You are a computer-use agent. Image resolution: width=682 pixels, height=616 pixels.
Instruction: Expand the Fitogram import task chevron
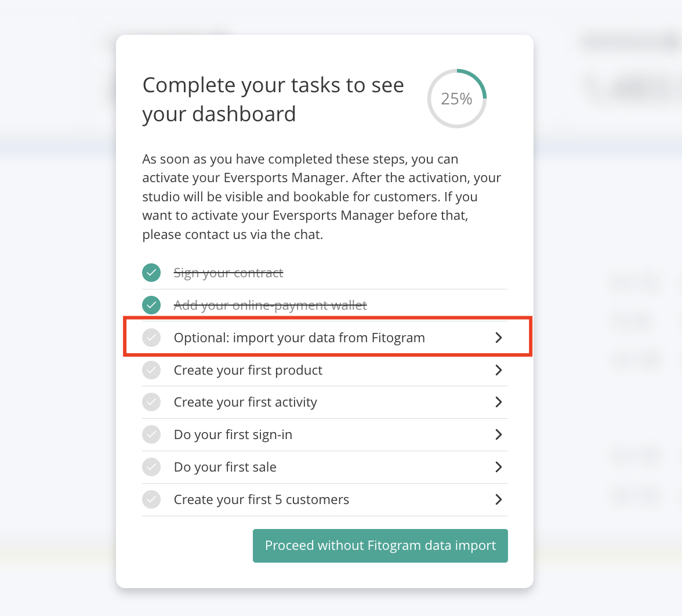coord(499,338)
